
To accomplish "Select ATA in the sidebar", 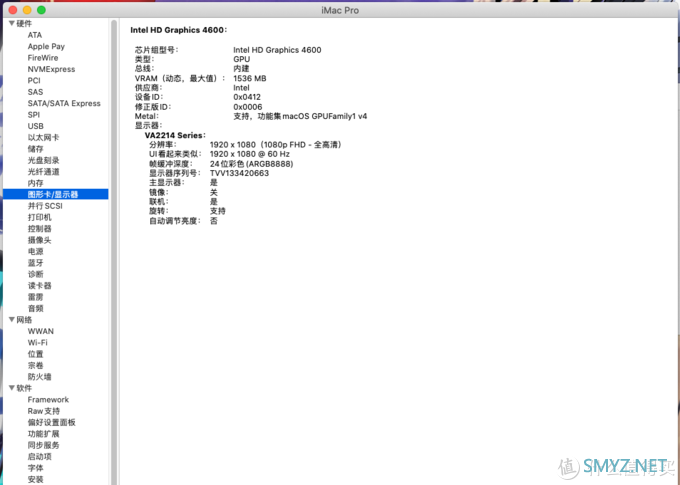I will [35, 35].
